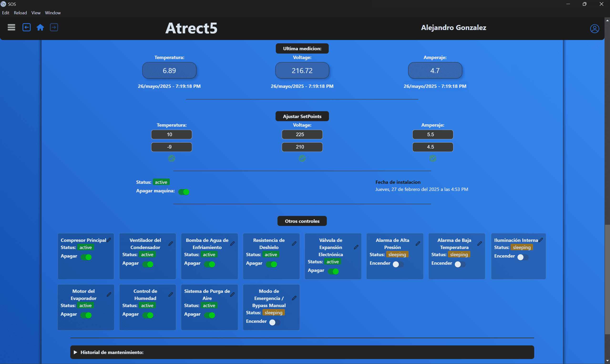
Task: Click voltage upper setpoint field 225
Action: [x=302, y=135]
